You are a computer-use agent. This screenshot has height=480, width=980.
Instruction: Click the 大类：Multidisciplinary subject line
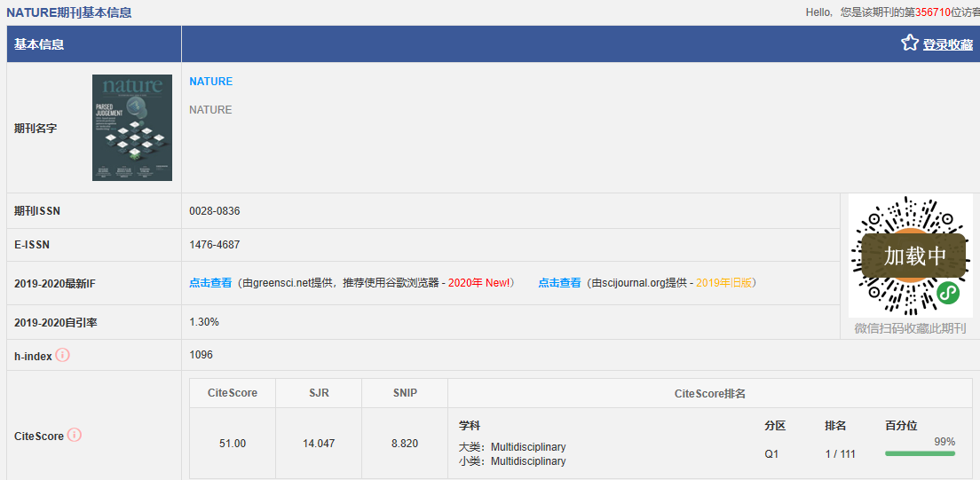tap(512, 447)
